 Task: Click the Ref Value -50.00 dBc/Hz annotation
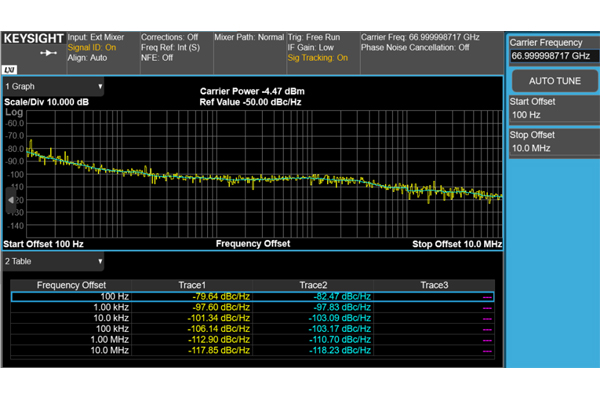[251, 102]
